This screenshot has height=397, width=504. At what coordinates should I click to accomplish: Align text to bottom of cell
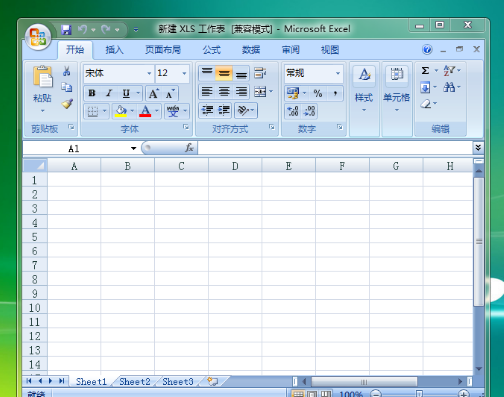pos(241,73)
